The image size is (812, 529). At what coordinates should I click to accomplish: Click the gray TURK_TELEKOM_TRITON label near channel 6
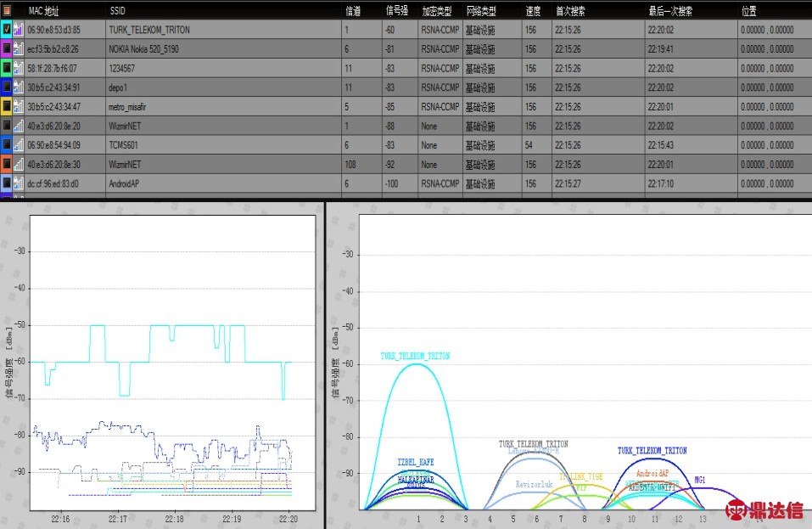(x=534, y=444)
